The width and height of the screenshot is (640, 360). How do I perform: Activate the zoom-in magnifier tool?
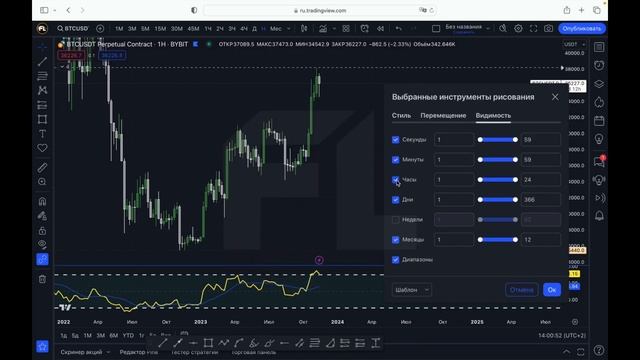[x=42, y=182]
